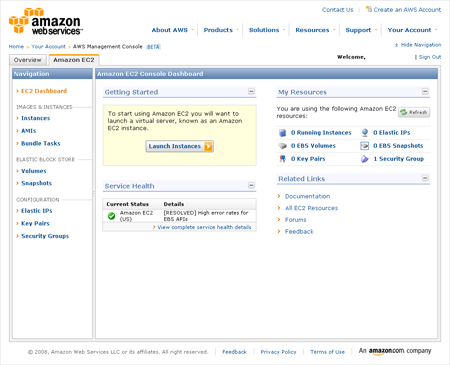The image size is (450, 365).
Task: Collapse the Getting Started panel
Action: pos(251,91)
